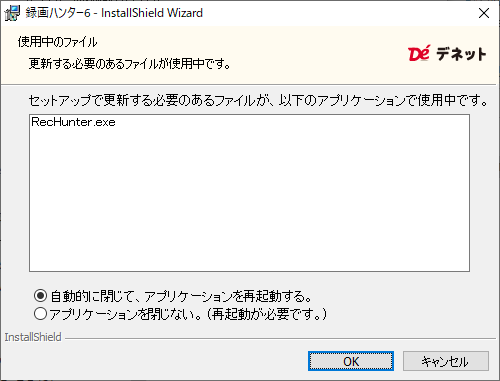Screen dimensions: 500x381
Task: Select RecHunter.exe in the application list
Action: pos(73,122)
